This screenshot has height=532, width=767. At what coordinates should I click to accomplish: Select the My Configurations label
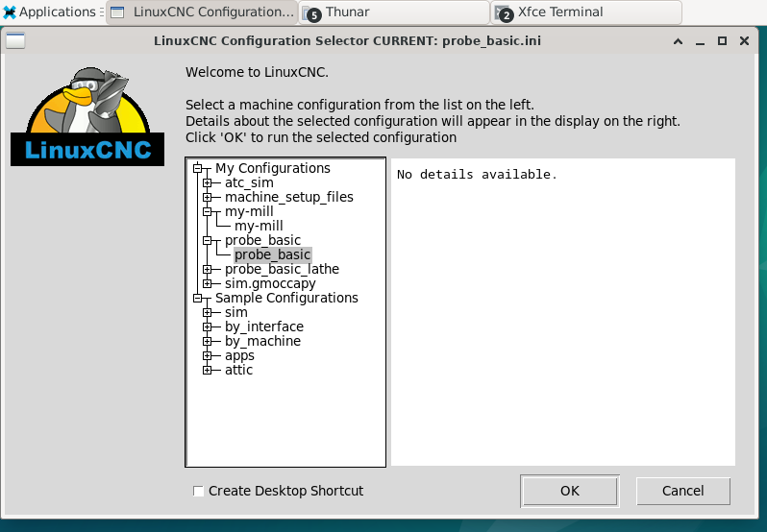272,168
